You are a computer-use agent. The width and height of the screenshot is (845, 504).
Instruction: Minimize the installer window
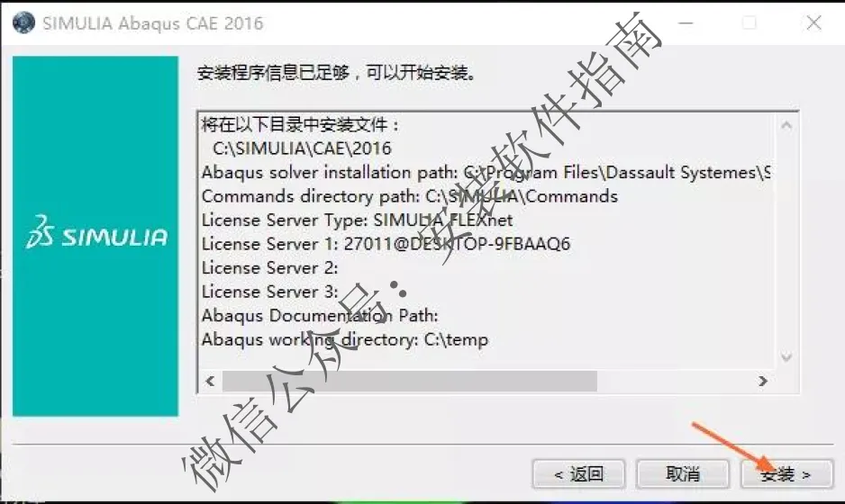686,22
